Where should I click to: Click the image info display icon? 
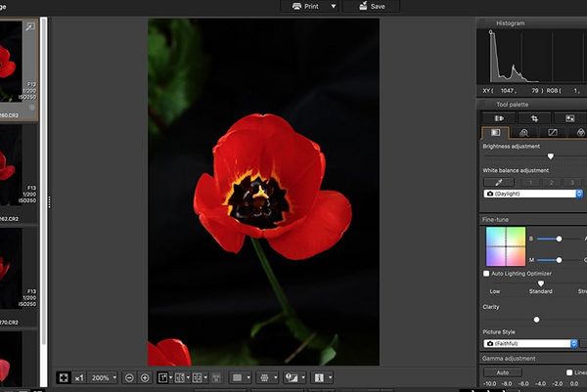(x=319, y=377)
